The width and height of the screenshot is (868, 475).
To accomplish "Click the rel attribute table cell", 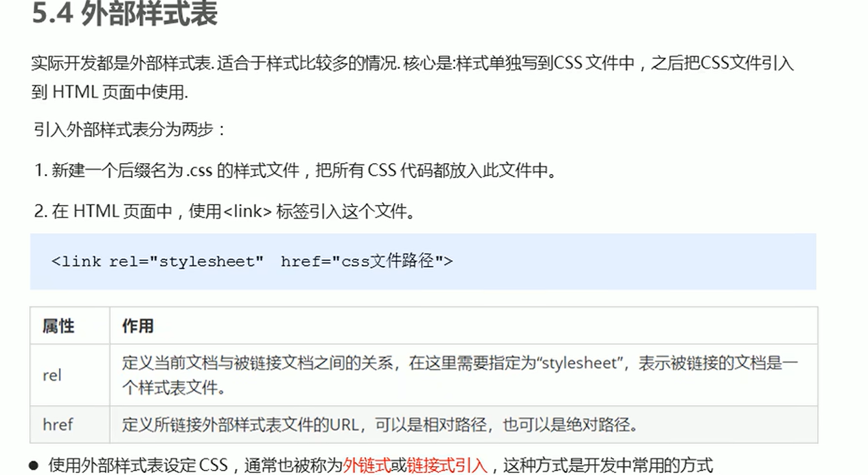I will (x=69, y=375).
